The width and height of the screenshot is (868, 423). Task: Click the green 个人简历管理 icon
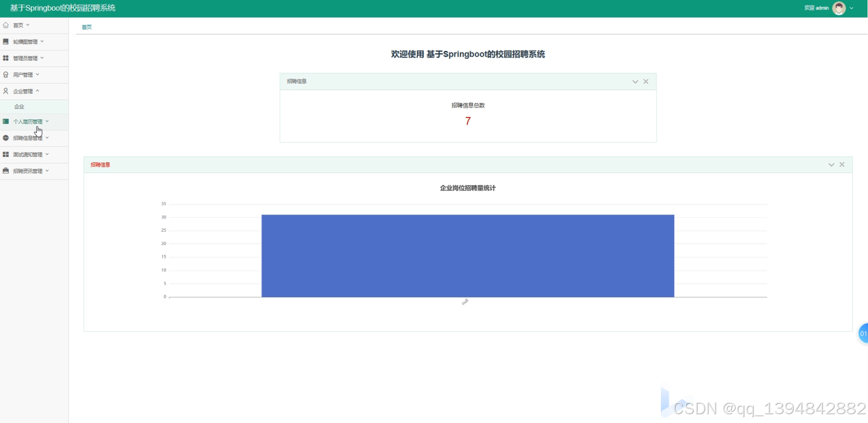tap(6, 121)
